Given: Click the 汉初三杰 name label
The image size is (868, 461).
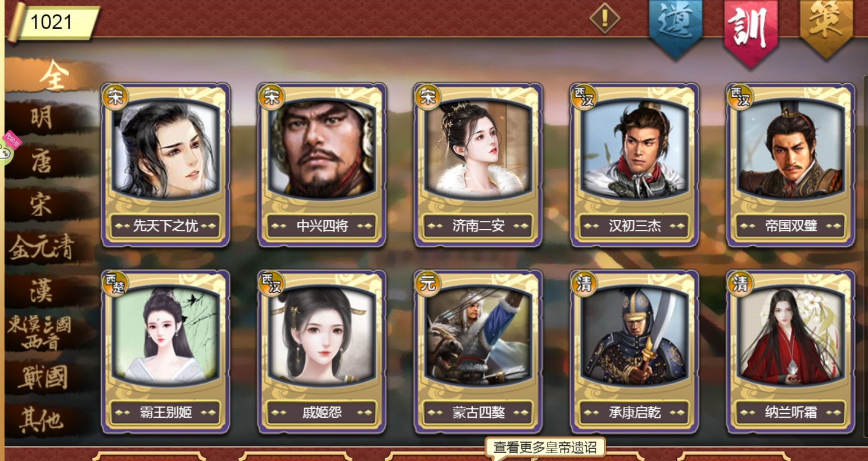Looking at the screenshot, I should (634, 226).
